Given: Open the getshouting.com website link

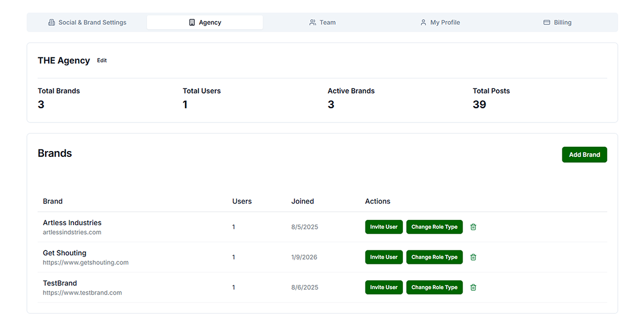Looking at the screenshot, I should [86, 262].
